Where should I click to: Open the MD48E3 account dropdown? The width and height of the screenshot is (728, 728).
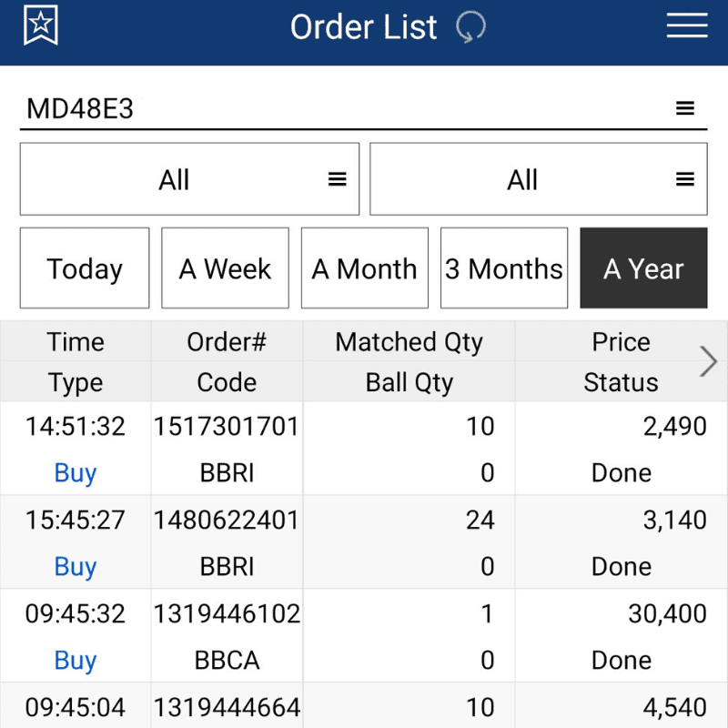click(x=364, y=107)
